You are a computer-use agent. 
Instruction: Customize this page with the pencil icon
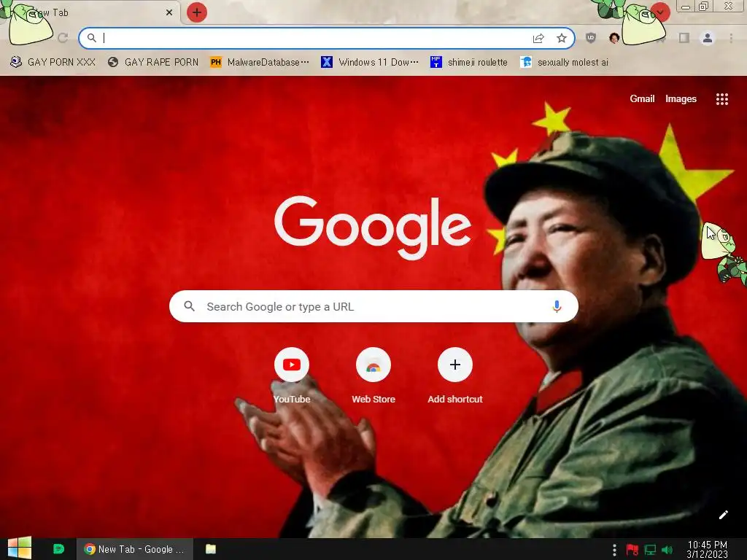[x=723, y=515]
